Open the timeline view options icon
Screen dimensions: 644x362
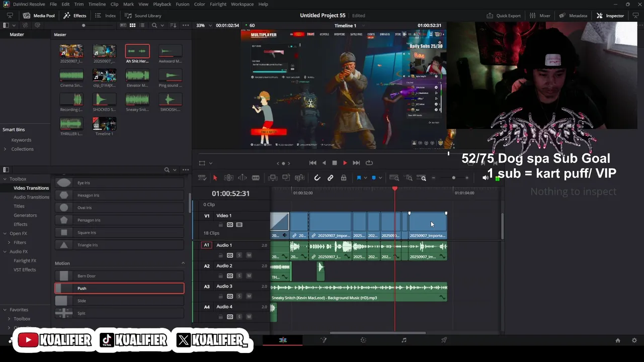pos(202,178)
